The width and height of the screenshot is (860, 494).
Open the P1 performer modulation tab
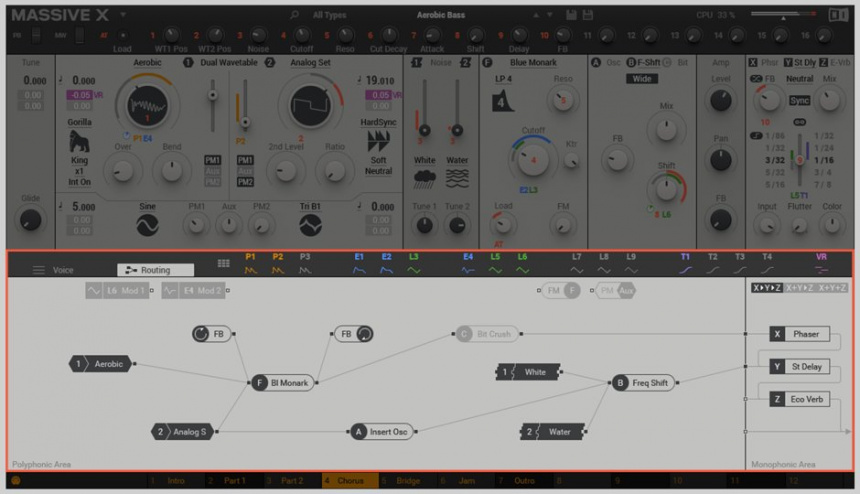(x=251, y=264)
